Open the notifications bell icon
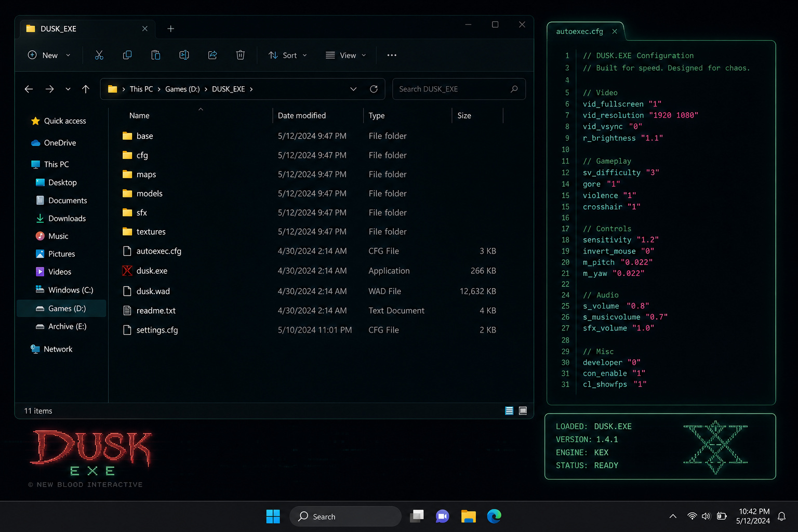 [781, 516]
